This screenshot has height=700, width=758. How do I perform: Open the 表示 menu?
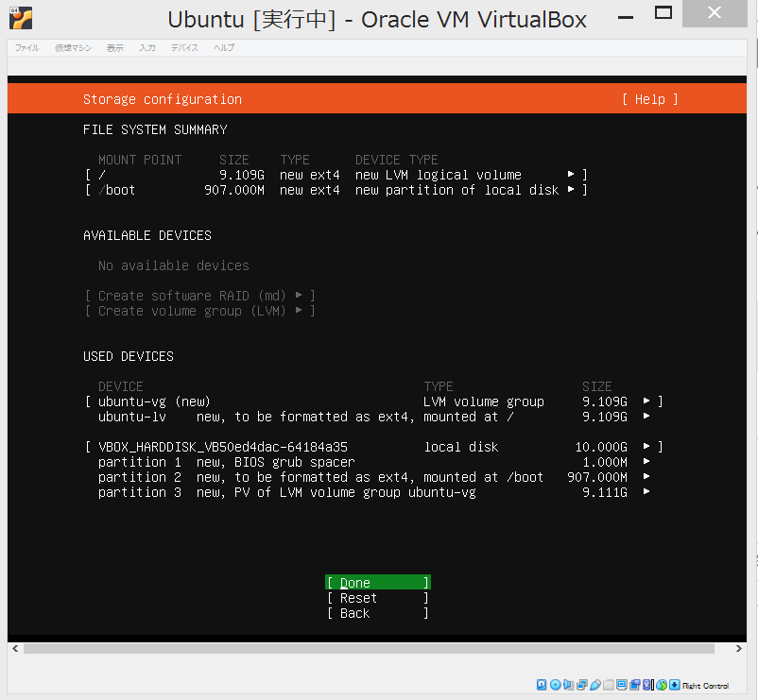pos(115,47)
